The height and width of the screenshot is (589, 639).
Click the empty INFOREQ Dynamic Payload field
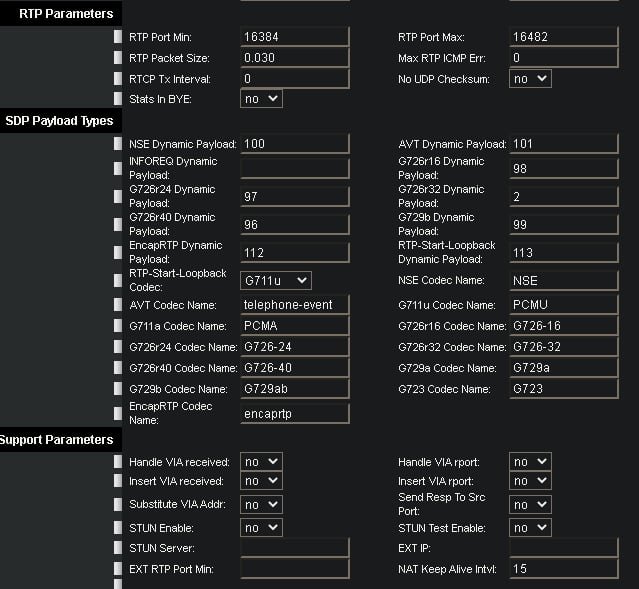pos(295,168)
